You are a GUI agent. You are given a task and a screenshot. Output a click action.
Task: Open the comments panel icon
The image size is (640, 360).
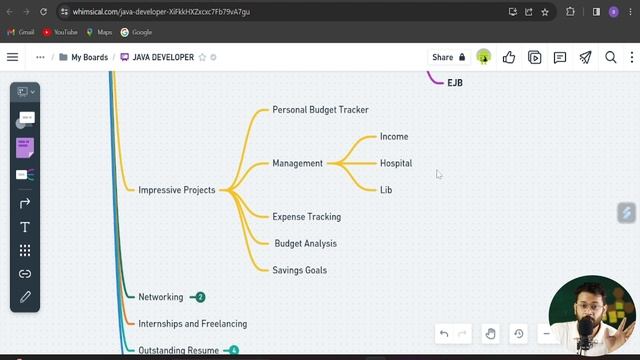coord(560,58)
